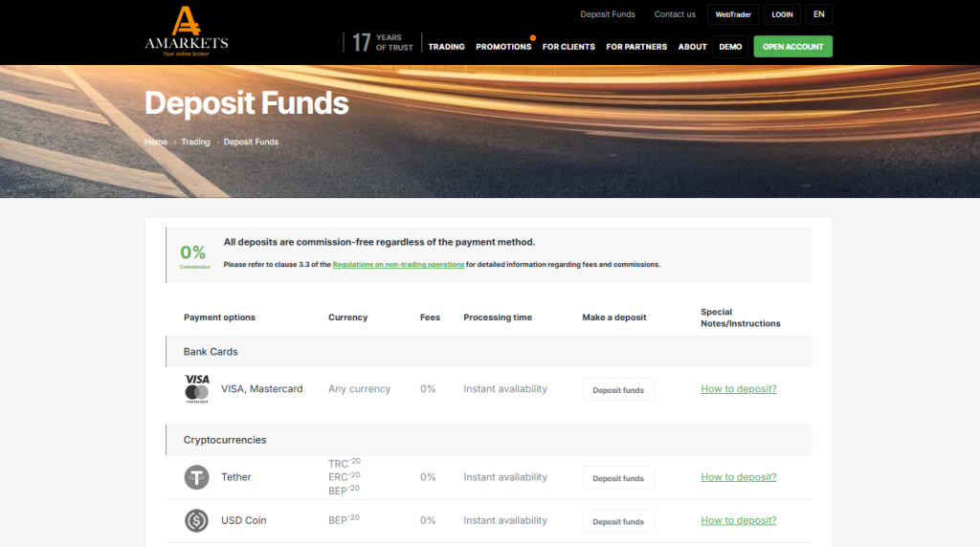Click the LOGIN button
The width and height of the screenshot is (980, 547).
click(782, 14)
